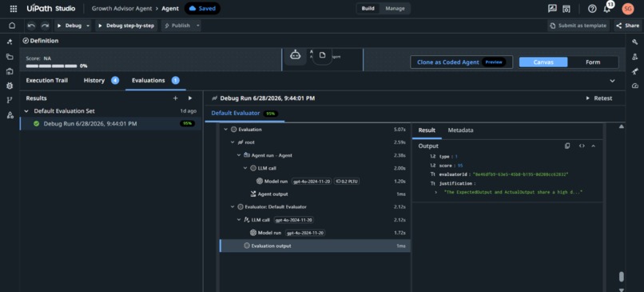
Task: Open source control branch icon
Action: tap(10, 100)
